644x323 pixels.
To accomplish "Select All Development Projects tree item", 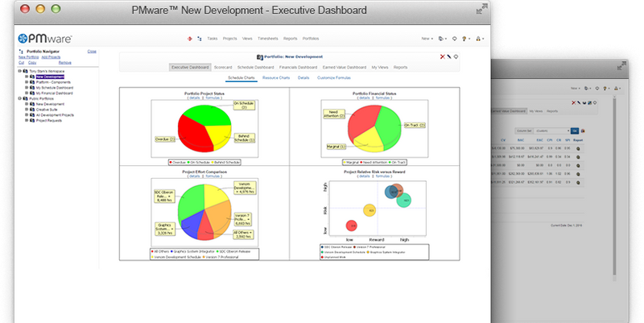I will tap(55, 115).
